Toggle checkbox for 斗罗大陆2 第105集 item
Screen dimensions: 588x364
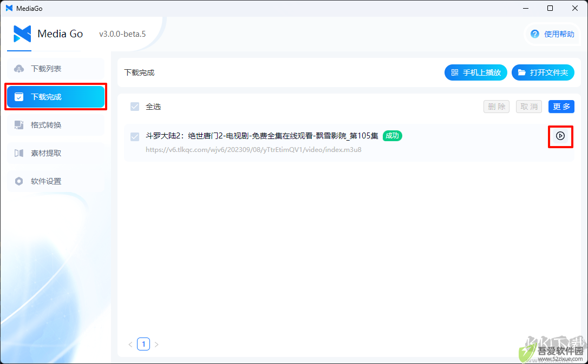click(135, 137)
